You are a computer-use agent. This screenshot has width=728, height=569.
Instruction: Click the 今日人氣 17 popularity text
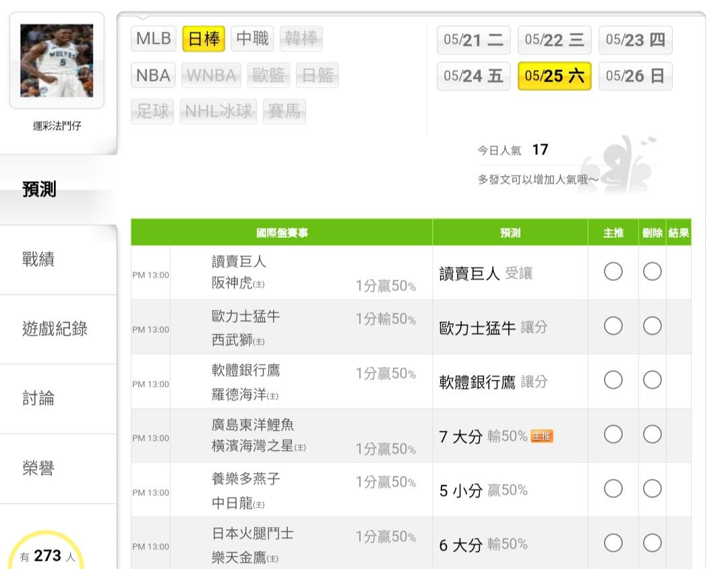512,150
